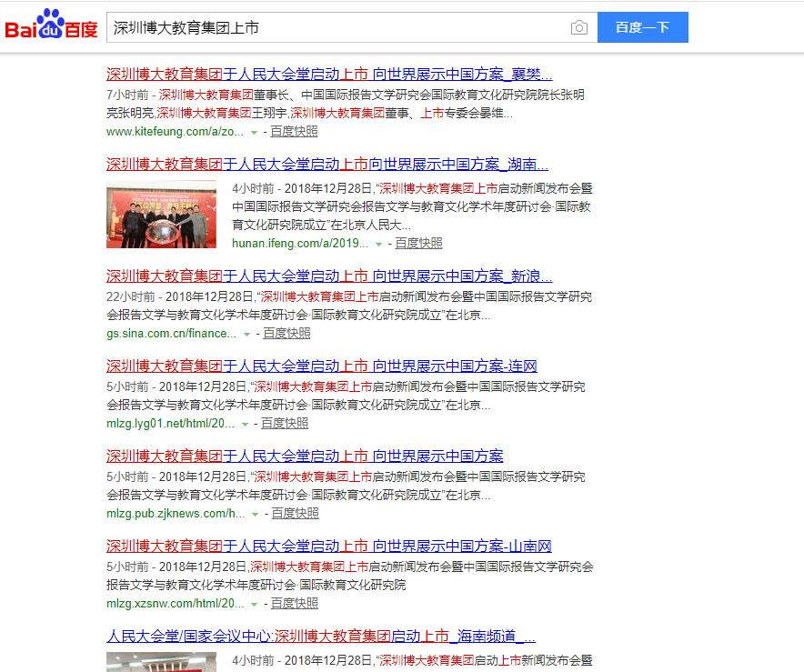
Task: Open 百度快照 for the mlzg.lyg01.net result
Action: (x=285, y=424)
